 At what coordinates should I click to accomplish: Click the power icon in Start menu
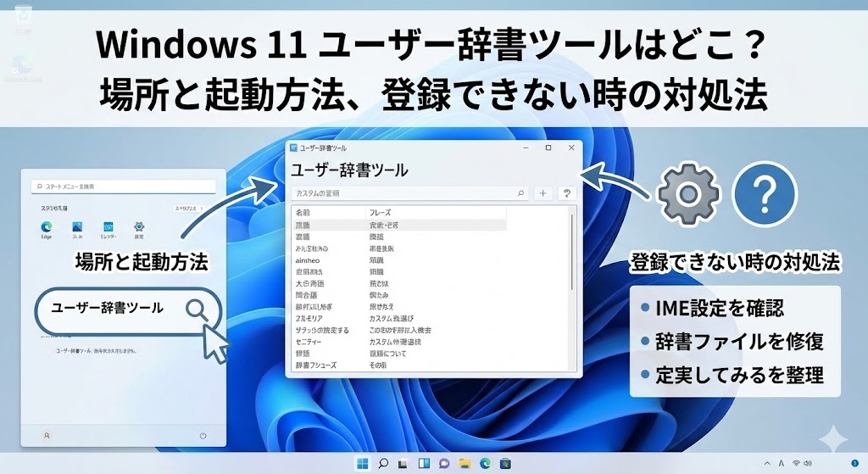203,436
